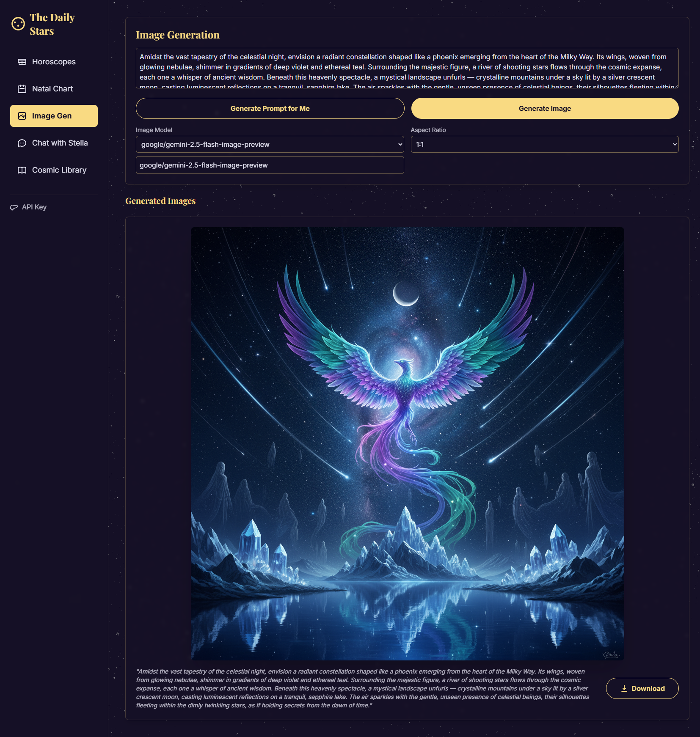Image resolution: width=700 pixels, height=737 pixels.
Task: Open the Image Model dropdown
Action: pyautogui.click(x=270, y=144)
